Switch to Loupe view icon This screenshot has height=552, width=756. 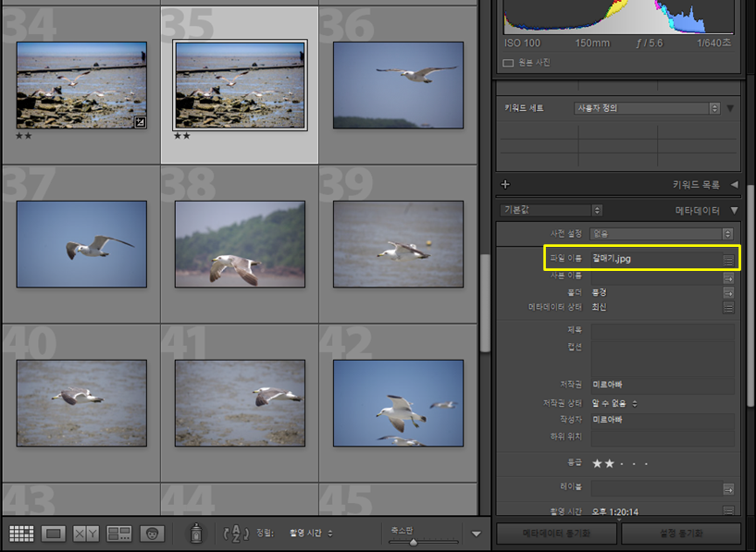54,534
